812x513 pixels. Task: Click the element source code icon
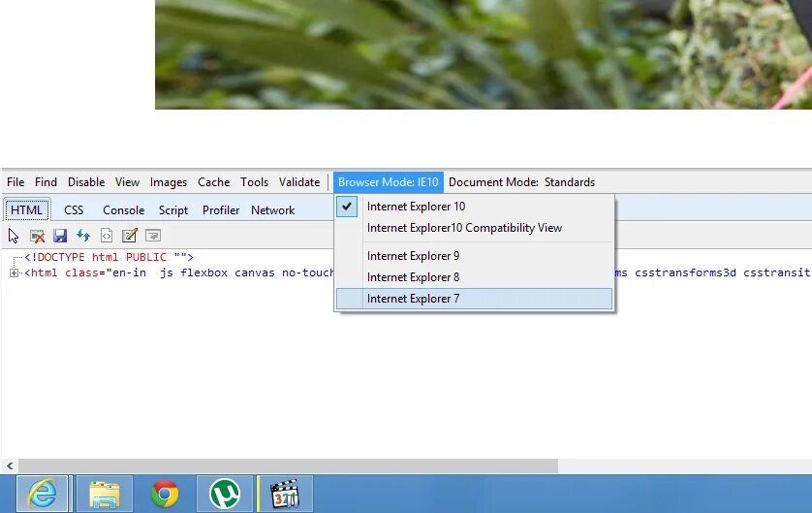tap(107, 236)
